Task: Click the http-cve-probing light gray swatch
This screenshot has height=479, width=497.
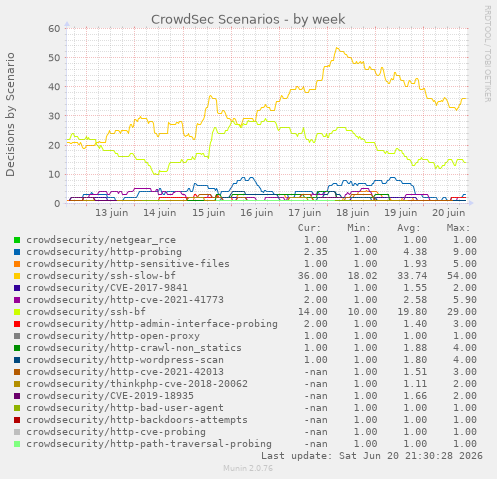Action: 17,432
